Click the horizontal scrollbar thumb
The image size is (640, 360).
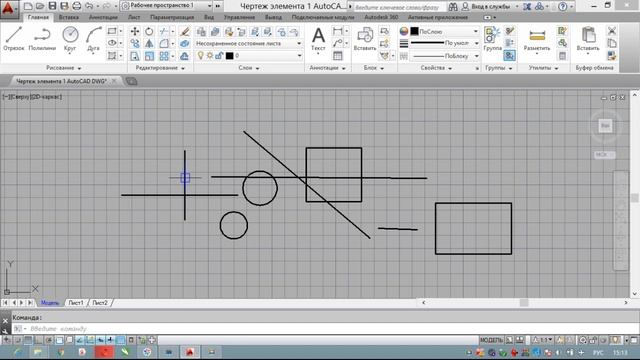coord(524,302)
